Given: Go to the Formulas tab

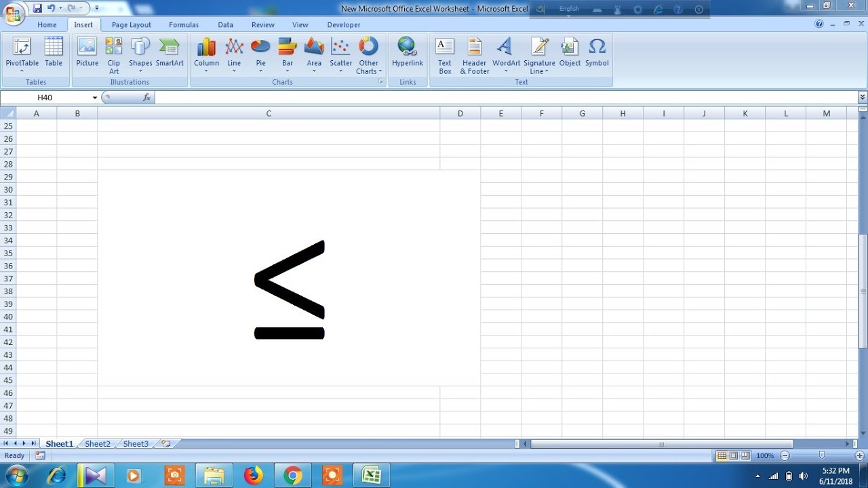Looking at the screenshot, I should pyautogui.click(x=184, y=25).
